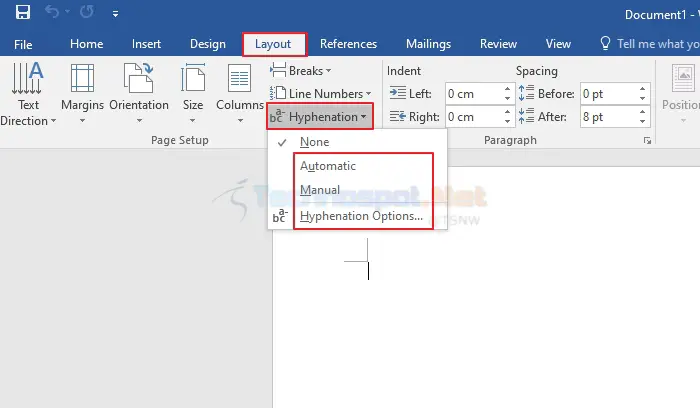
Task: Undo the last action
Action: coord(52,12)
